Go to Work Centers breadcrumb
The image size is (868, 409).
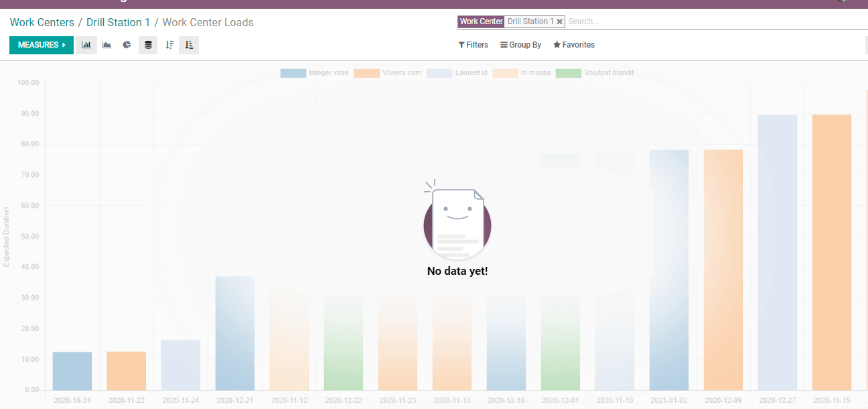tap(42, 22)
